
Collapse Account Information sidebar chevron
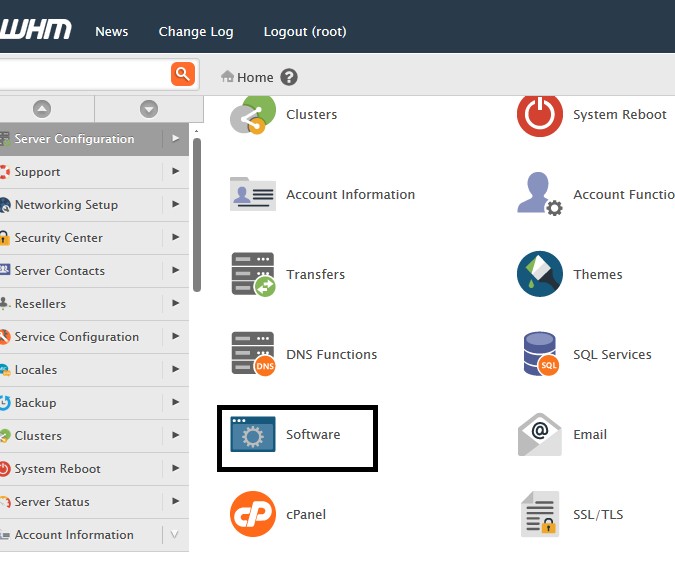pyautogui.click(x=175, y=535)
